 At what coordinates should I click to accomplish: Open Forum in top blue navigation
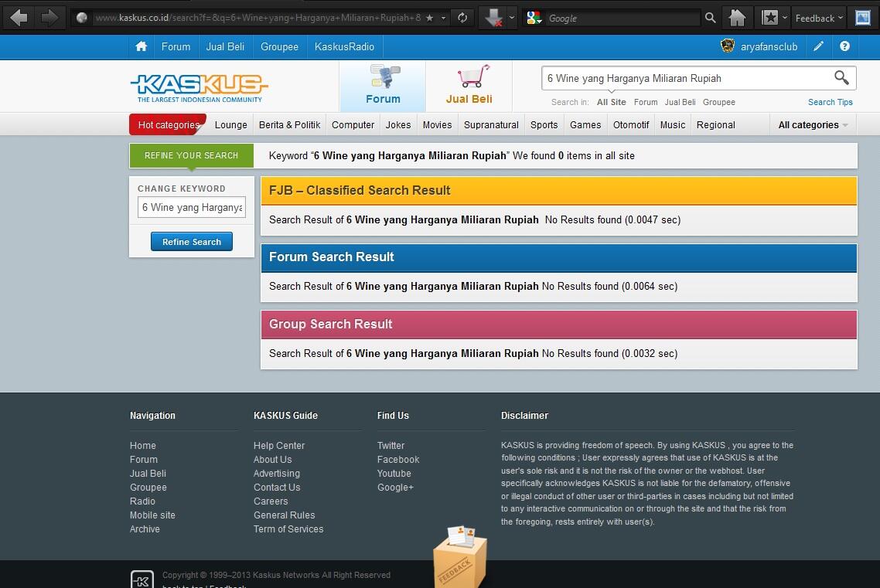click(x=176, y=46)
